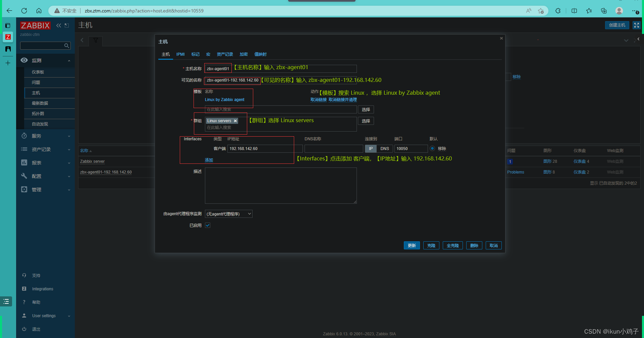
Task: Open the Integrations sidebar entry
Action: tap(43, 289)
